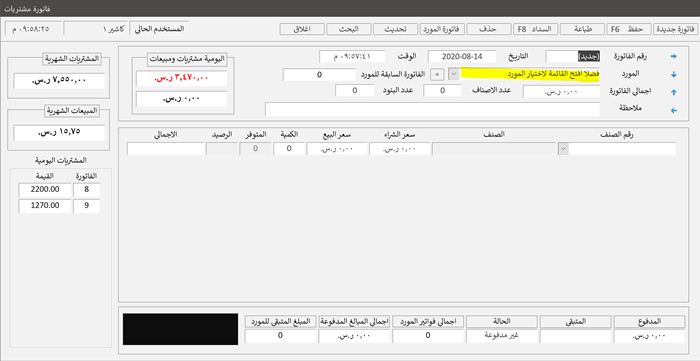Click the blue up arrow beside اجمالي الفاتورة
700x361 pixels.
coord(674,92)
